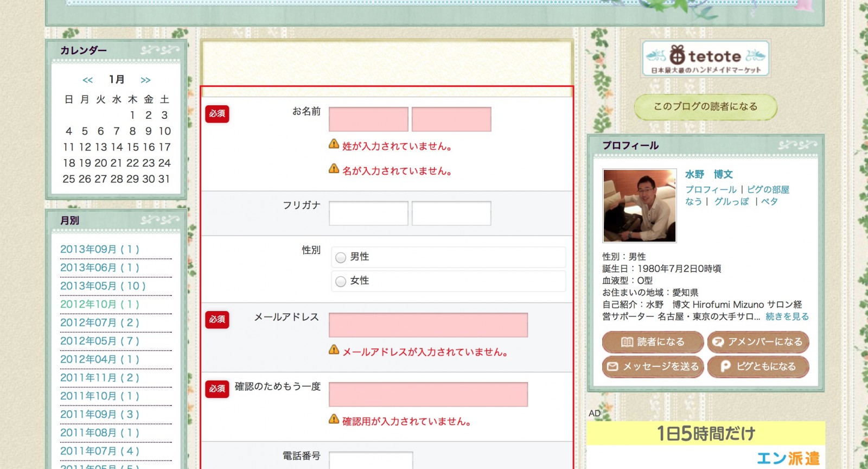
Task: Open the なう link
Action: [693, 201]
